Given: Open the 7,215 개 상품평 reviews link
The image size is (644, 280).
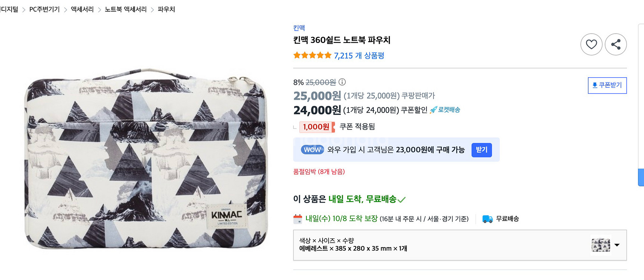Looking at the screenshot, I should pyautogui.click(x=359, y=56).
